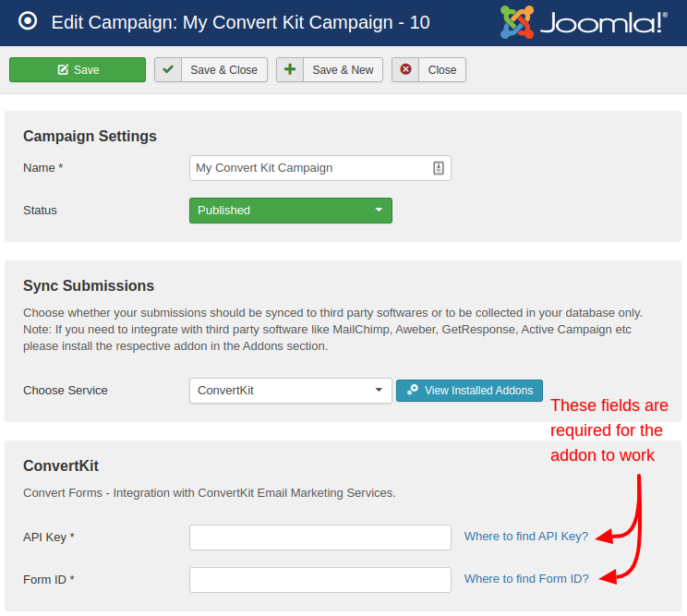This screenshot has width=687, height=616.
Task: Click the plus icon beside Save & New
Action: click(x=290, y=69)
